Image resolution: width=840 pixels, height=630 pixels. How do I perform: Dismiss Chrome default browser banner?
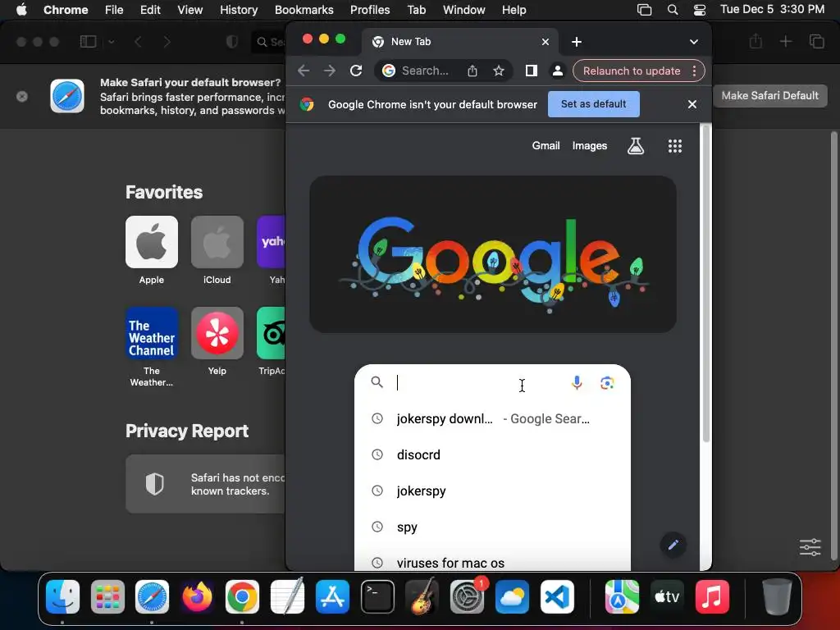tap(692, 104)
